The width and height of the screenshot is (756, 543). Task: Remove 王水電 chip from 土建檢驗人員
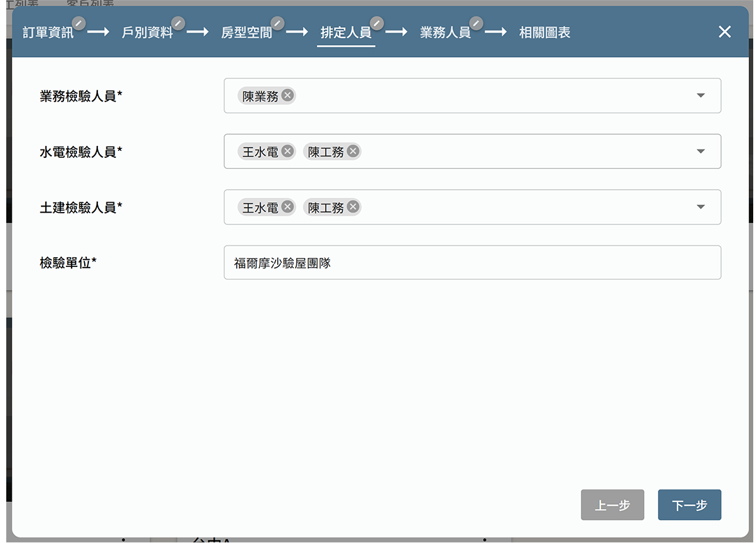tap(288, 207)
